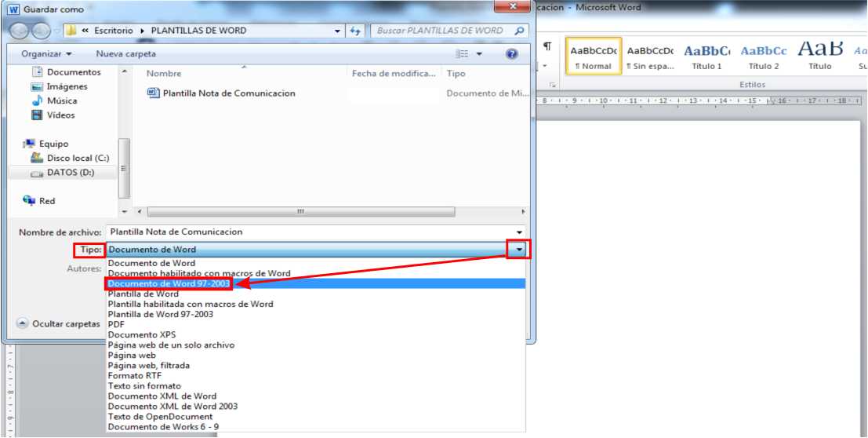Viewport: 868px width, 438px height.
Task: Open the help question mark icon
Action: [x=512, y=54]
